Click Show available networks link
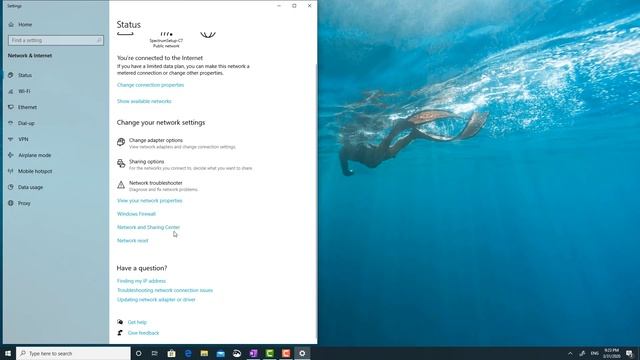 (144, 101)
